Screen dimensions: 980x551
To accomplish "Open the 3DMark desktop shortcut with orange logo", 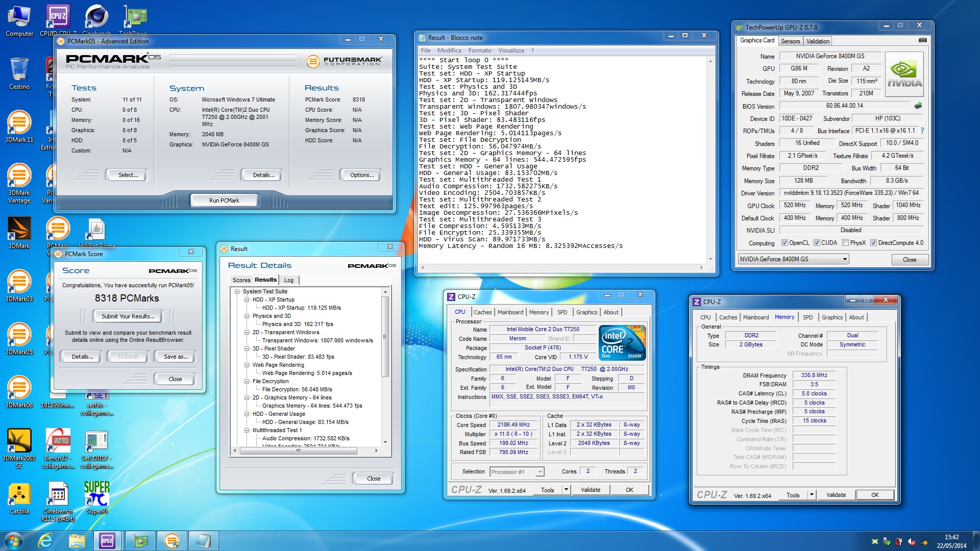I will [19, 233].
